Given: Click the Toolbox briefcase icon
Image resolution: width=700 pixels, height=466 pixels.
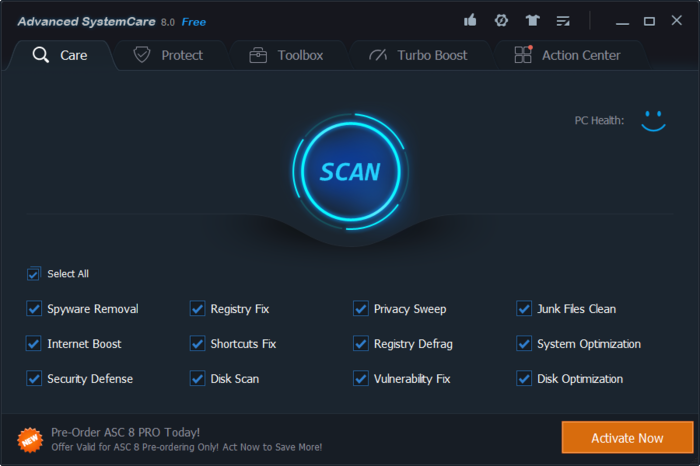Looking at the screenshot, I should tap(258, 55).
